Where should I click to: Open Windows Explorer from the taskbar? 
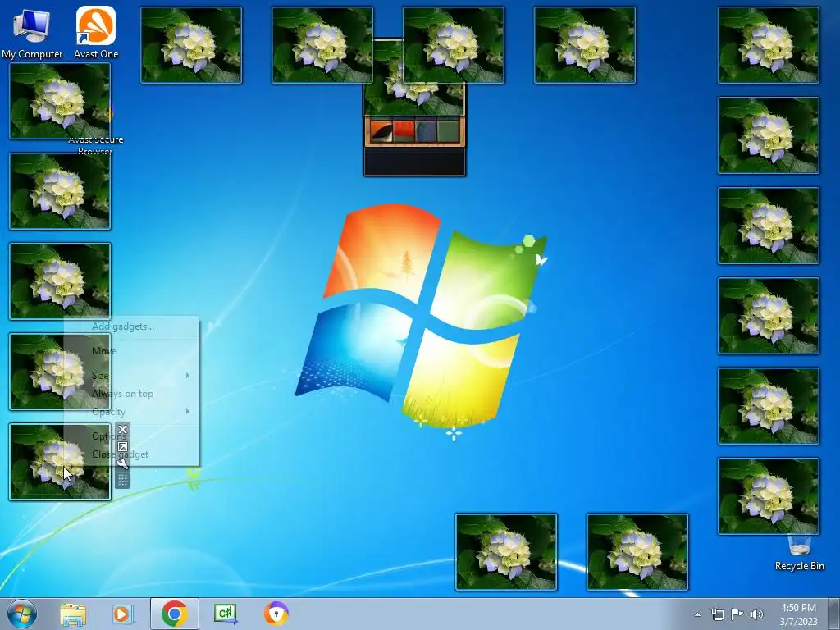[x=73, y=614]
